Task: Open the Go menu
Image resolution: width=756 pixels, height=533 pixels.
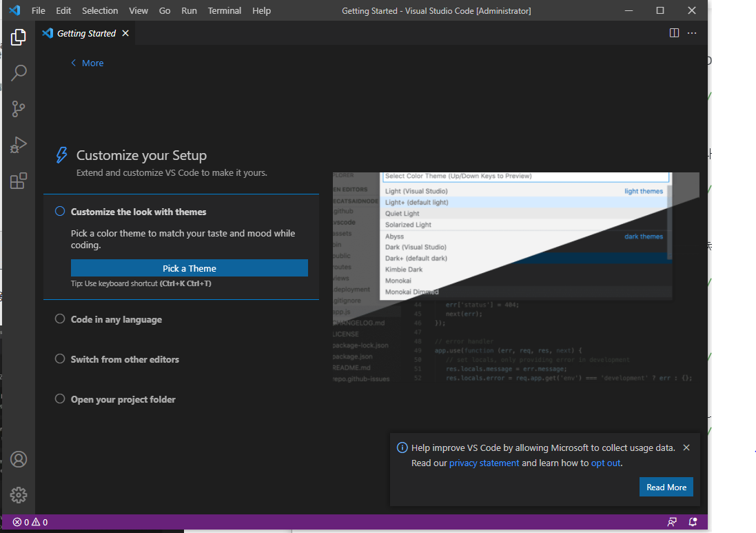Action: click(x=165, y=10)
